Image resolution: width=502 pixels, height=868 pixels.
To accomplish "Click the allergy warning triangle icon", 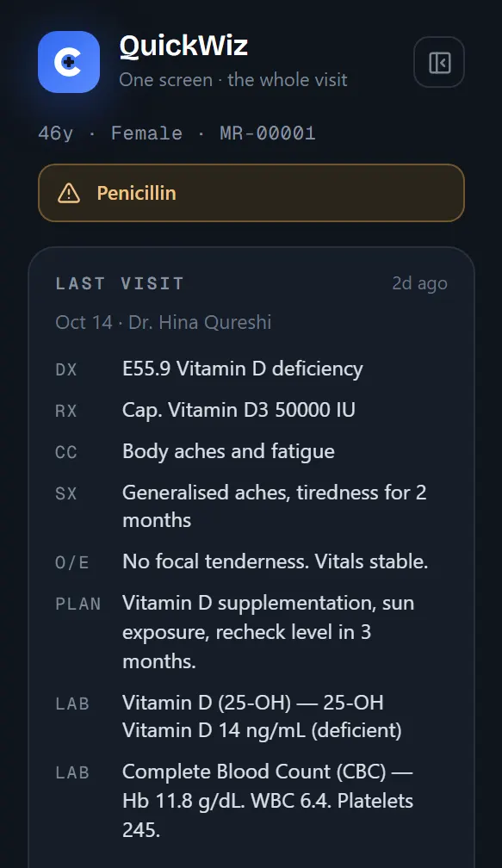I will click(69, 193).
